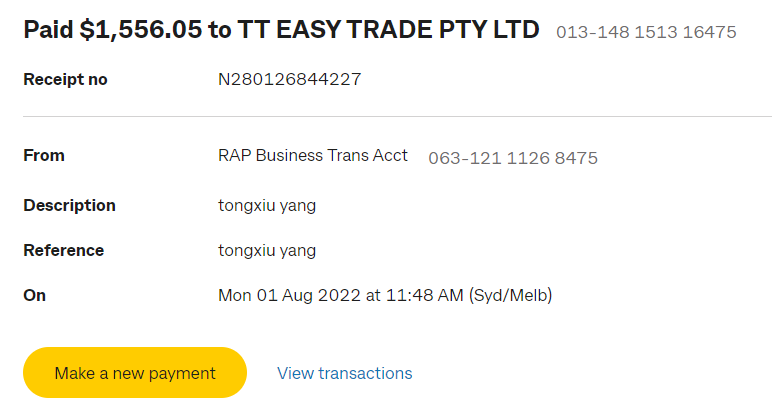Click the On label

pyautogui.click(x=34, y=295)
